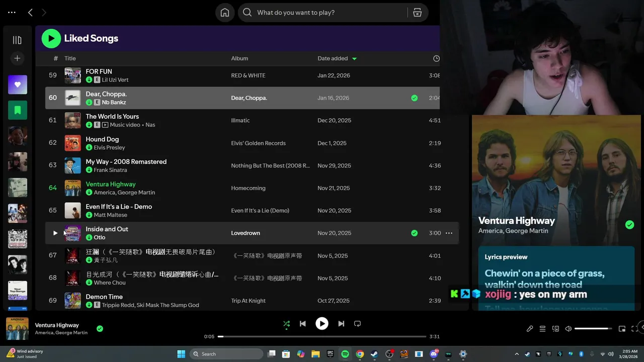Click now playing Ventura Highway cover thumbnail

17,329
